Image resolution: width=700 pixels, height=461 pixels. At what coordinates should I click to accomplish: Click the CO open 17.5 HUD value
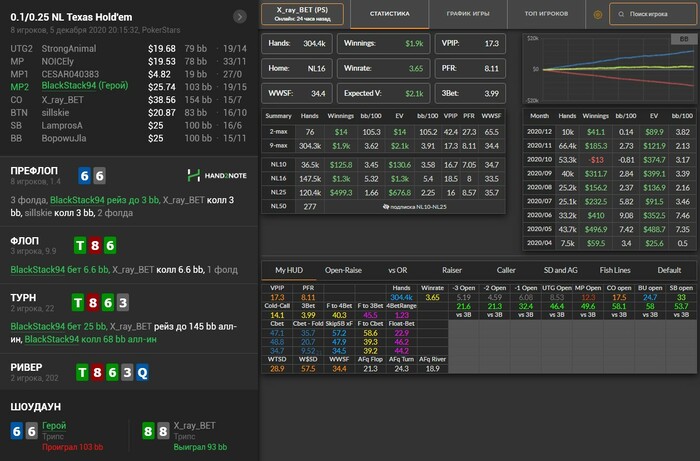(x=619, y=297)
